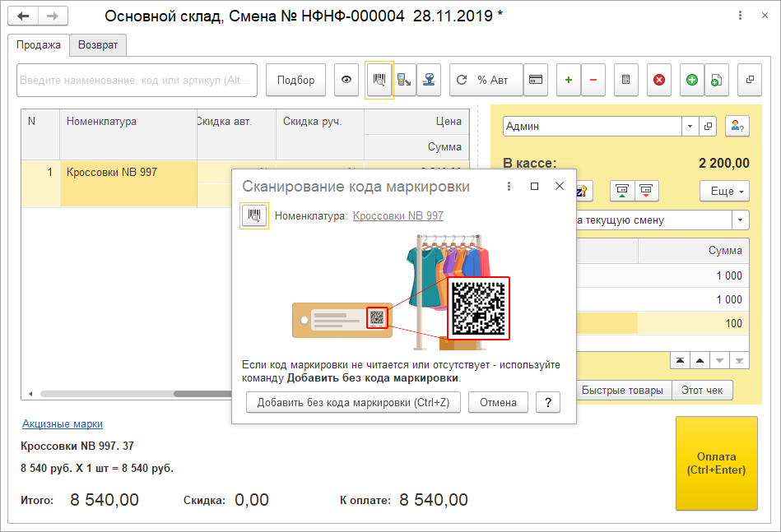Image resolution: width=781 pixels, height=532 pixels.
Task: Click the user help icon next to Админ
Action: (x=737, y=127)
